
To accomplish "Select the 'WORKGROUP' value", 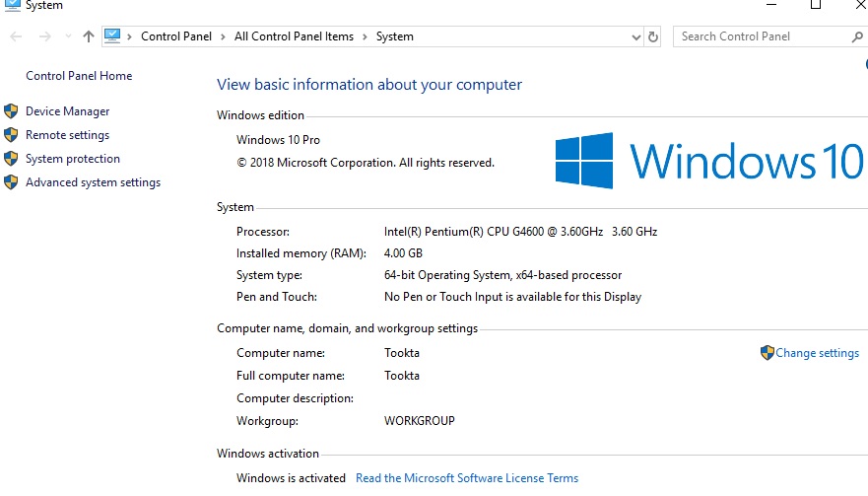I will click(420, 421).
